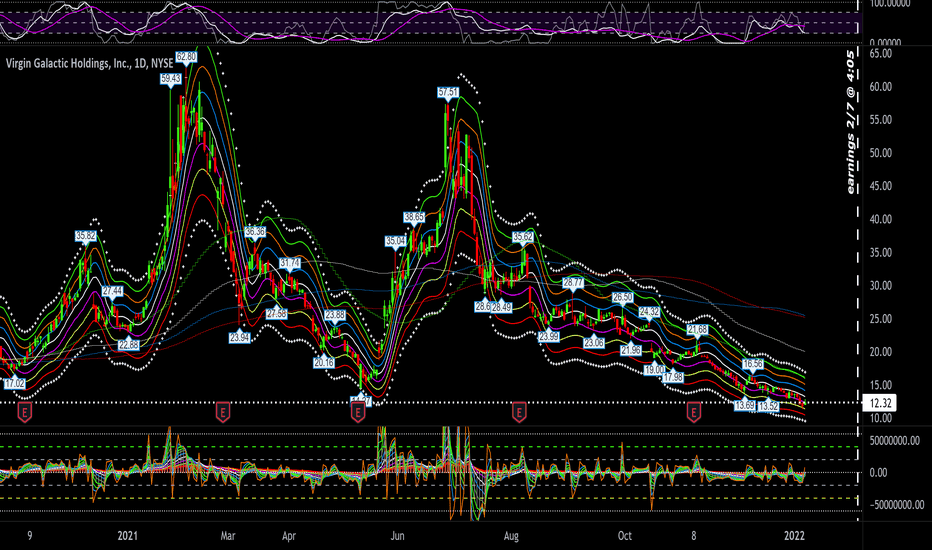Click the 16.56 price label
932x550 pixels.
(x=752, y=364)
